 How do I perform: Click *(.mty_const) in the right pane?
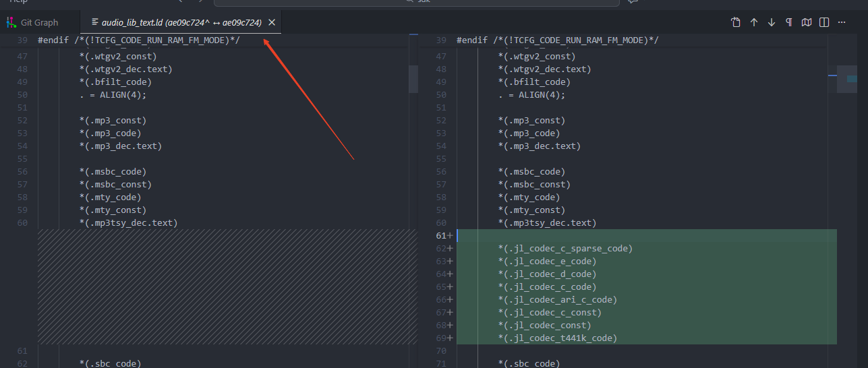point(531,210)
